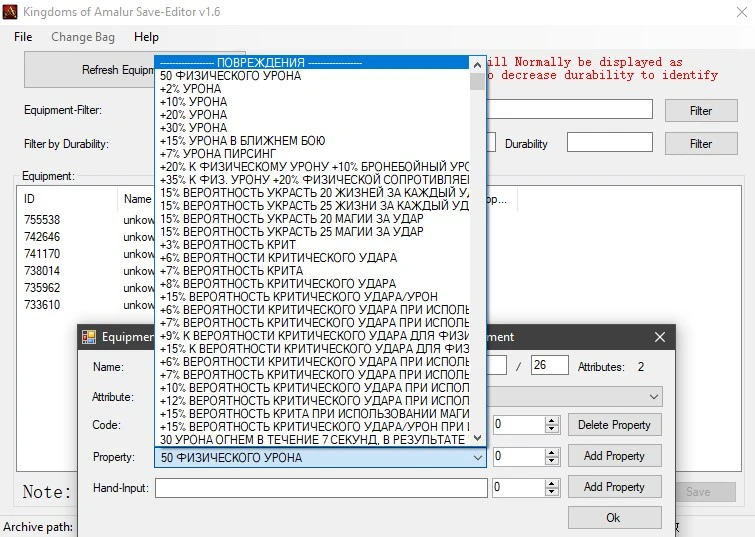Click the Ok button
The image size is (755, 537).
(x=614, y=518)
